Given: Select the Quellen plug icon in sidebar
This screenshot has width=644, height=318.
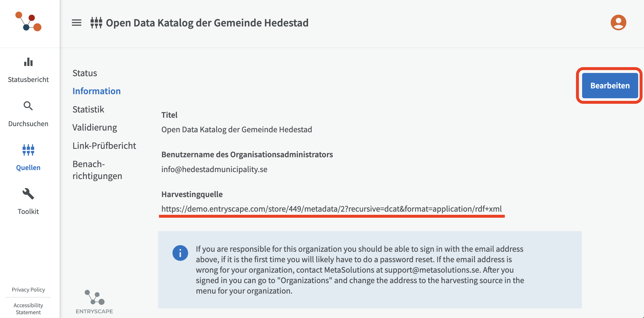Looking at the screenshot, I should pos(28,150).
